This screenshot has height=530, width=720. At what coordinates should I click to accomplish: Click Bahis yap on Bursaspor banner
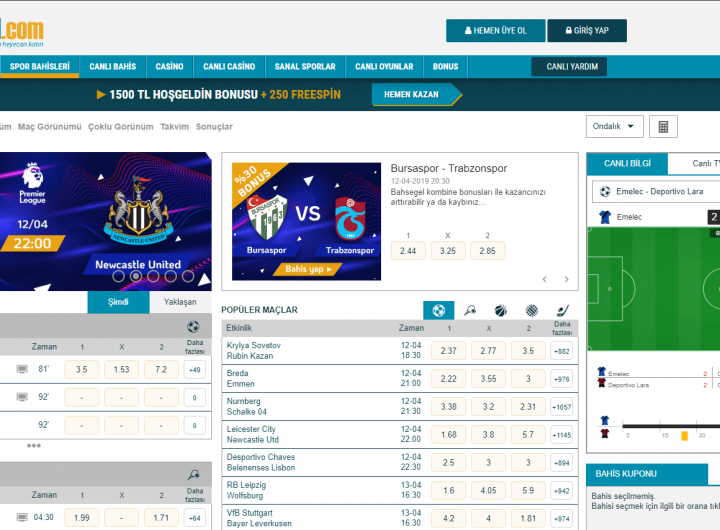point(307,269)
